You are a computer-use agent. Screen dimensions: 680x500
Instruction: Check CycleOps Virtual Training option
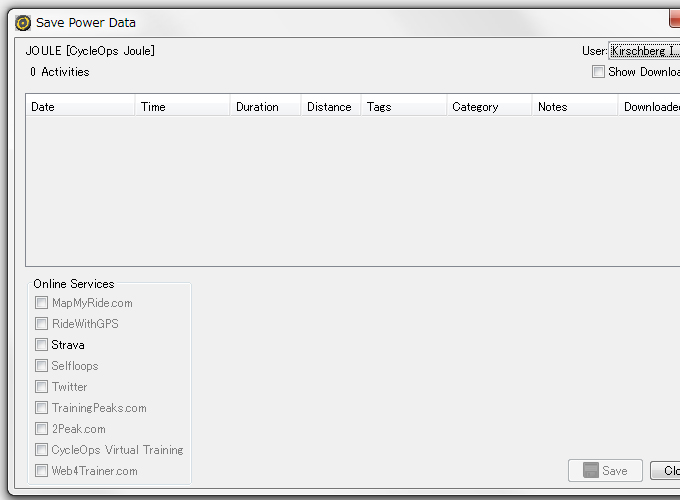tap(41, 450)
